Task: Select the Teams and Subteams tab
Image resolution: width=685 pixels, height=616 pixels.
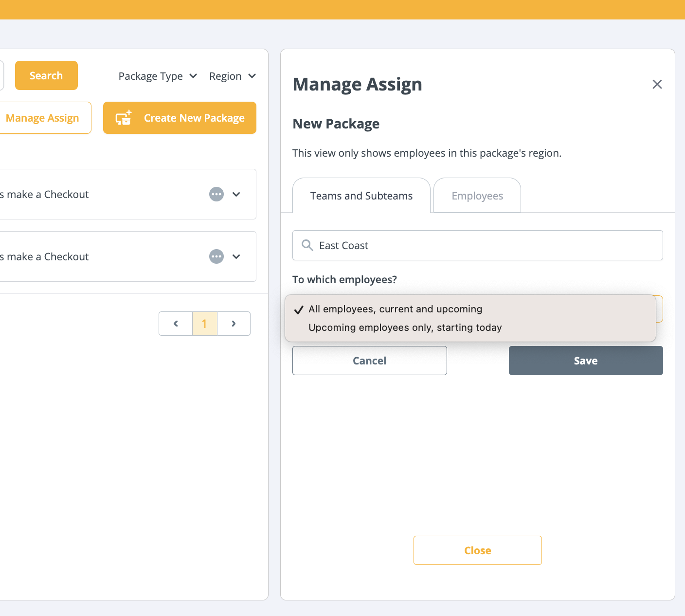Action: pyautogui.click(x=361, y=196)
